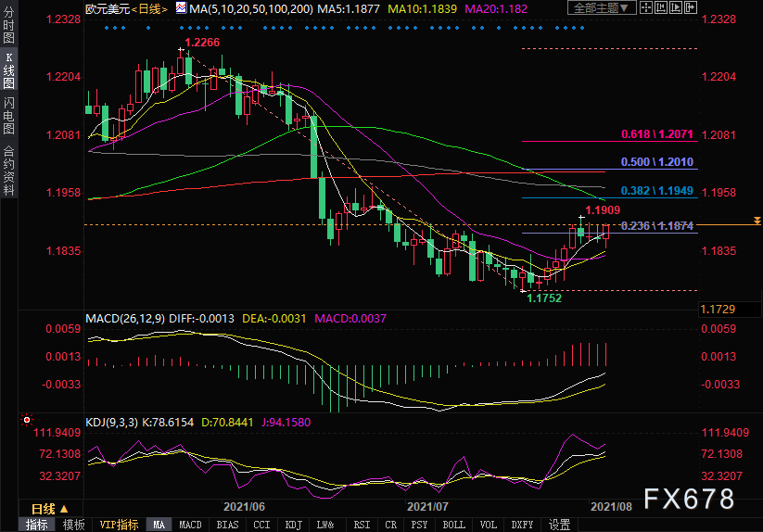This screenshot has width=763, height=532.
Task: Choose the LW& indicator button
Action: [x=325, y=525]
